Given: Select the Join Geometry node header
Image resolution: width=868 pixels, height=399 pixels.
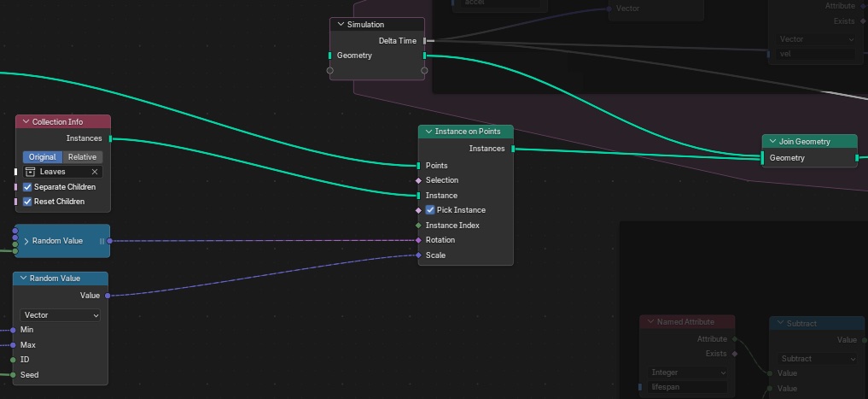Looking at the screenshot, I should tap(809, 142).
